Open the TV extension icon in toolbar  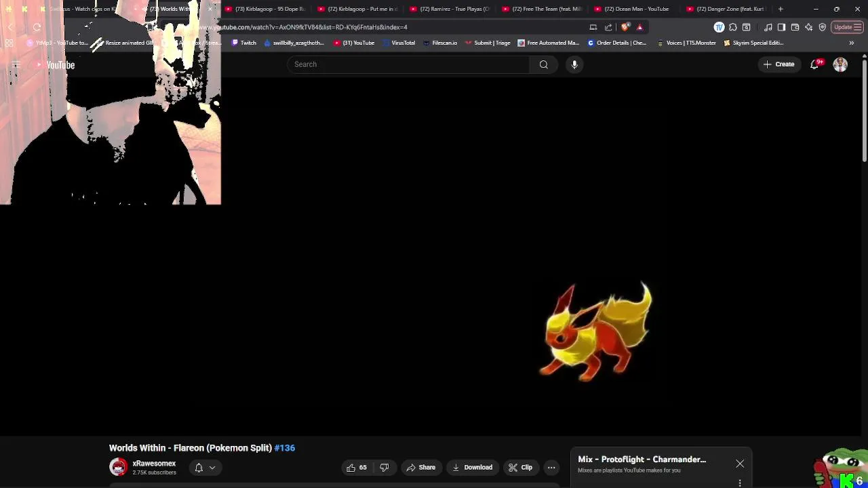[x=719, y=27]
